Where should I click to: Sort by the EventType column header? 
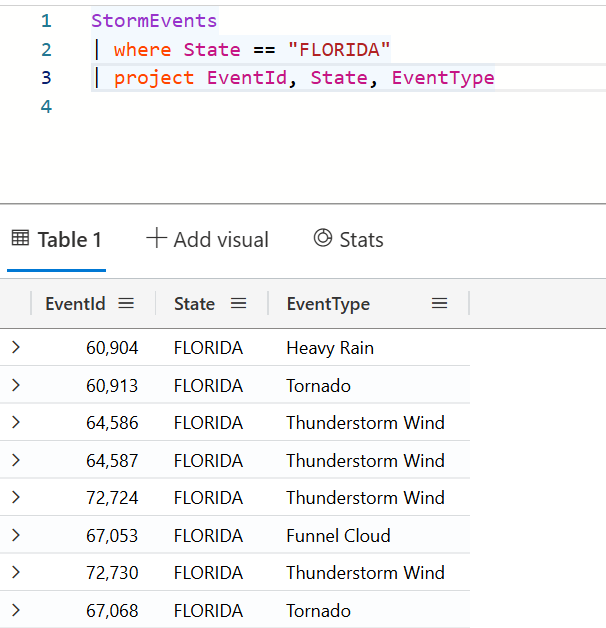click(x=328, y=304)
